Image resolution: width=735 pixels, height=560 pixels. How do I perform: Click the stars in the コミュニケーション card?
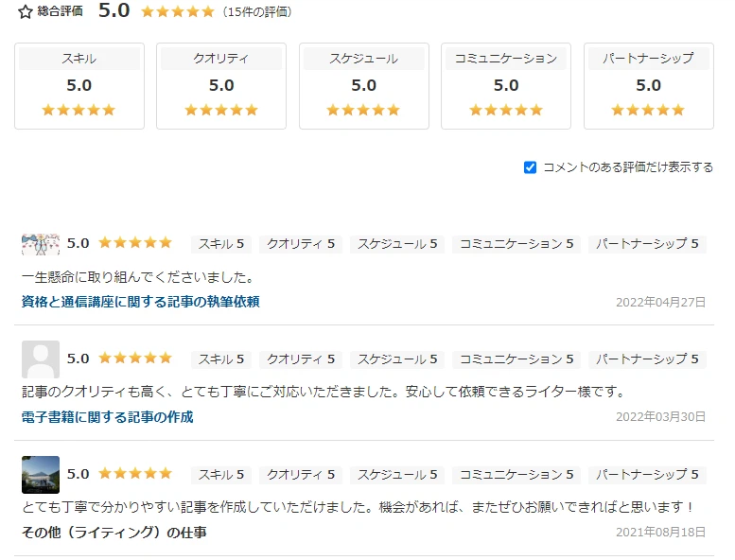point(506,110)
